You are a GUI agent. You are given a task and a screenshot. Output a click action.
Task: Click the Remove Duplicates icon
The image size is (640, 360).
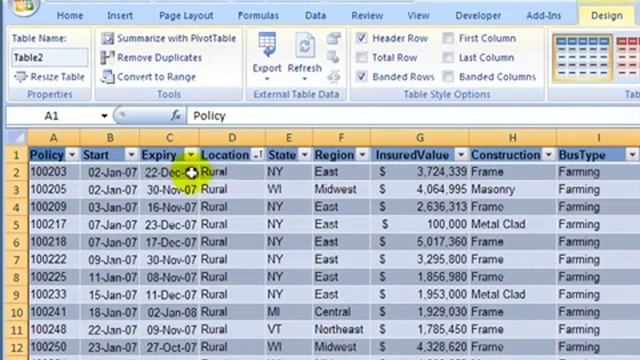click(107, 58)
